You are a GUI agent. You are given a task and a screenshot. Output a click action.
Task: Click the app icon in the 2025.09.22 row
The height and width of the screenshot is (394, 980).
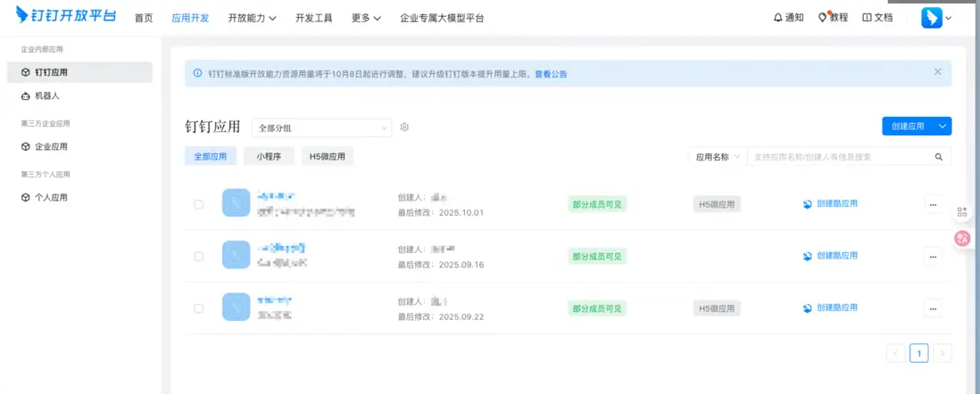(237, 308)
